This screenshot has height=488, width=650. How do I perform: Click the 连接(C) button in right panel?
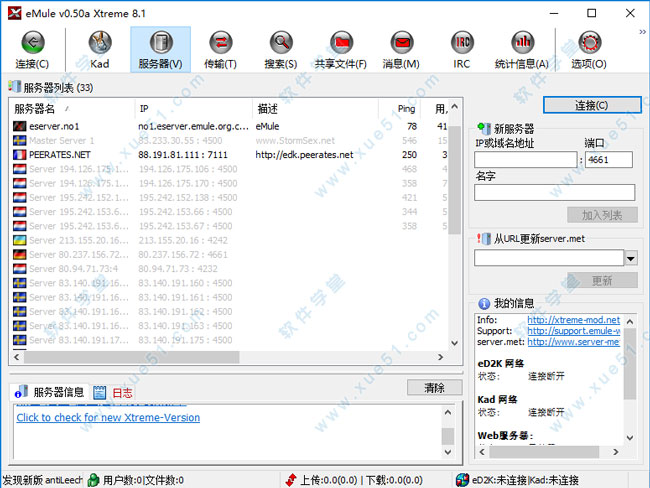(592, 105)
